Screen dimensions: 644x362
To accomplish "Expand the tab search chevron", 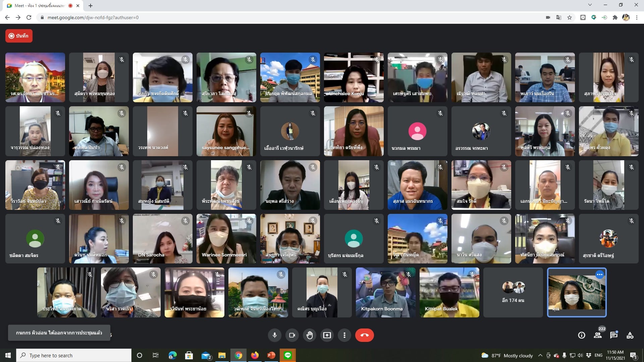I will tap(590, 5).
